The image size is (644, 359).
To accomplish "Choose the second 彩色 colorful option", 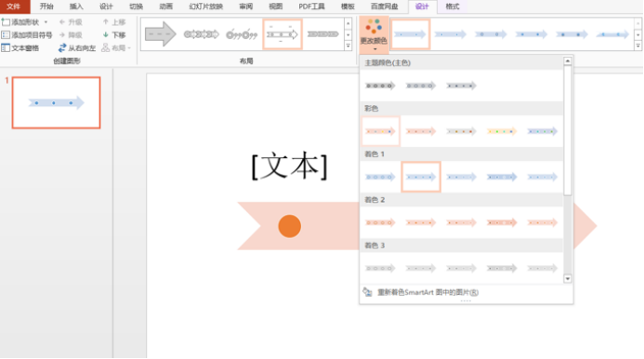I will point(421,131).
